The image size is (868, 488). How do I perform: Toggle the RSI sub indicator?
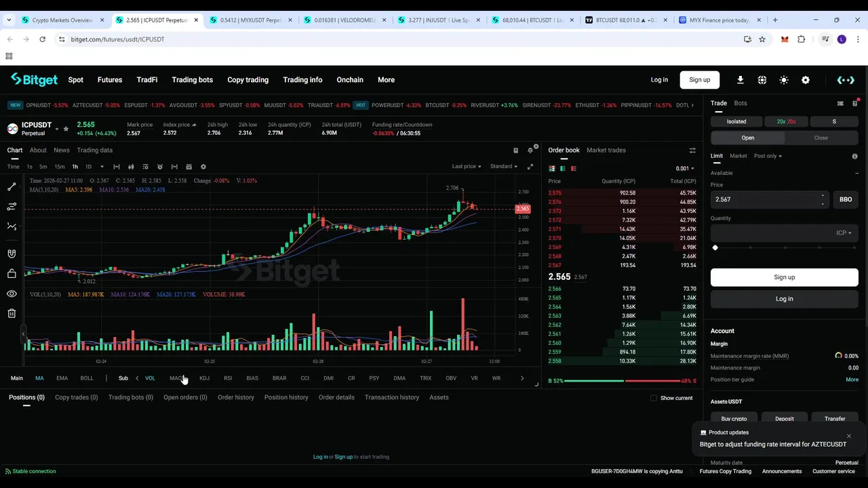pyautogui.click(x=228, y=378)
